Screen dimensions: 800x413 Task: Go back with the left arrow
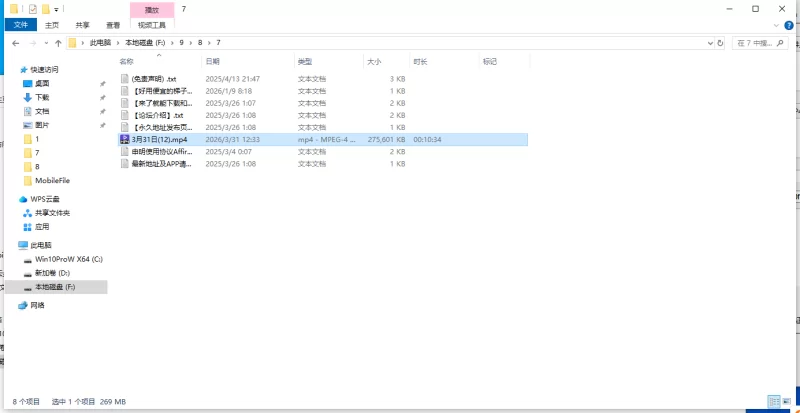tap(16, 43)
